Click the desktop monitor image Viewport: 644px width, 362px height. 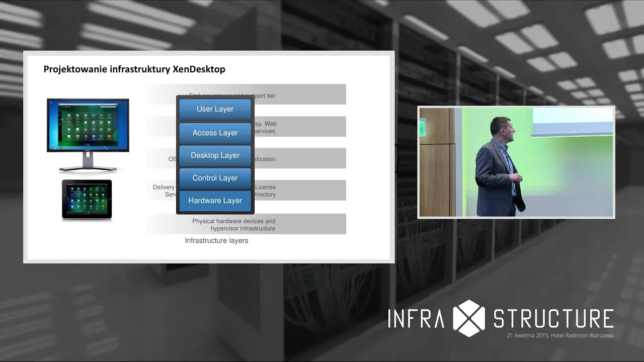tap(88, 134)
